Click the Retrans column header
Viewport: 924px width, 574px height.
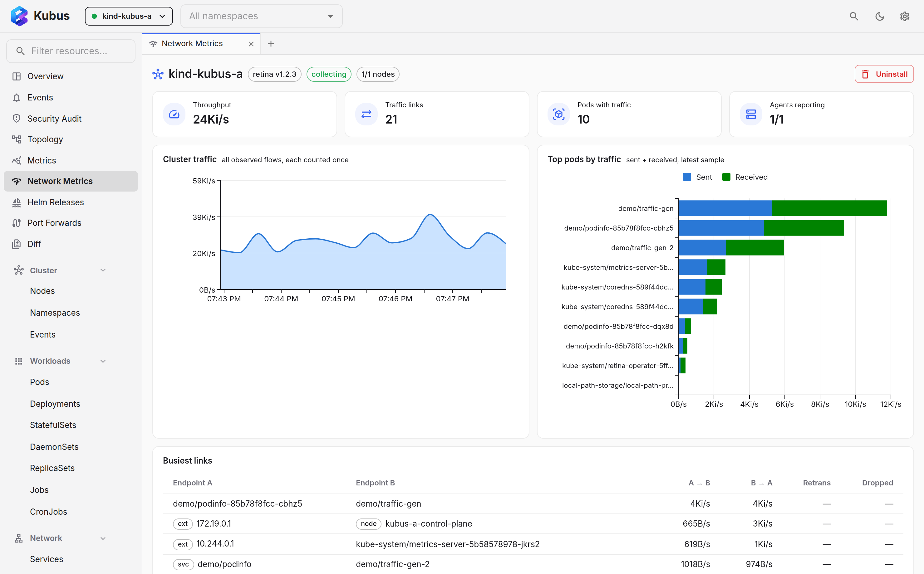[x=817, y=483]
